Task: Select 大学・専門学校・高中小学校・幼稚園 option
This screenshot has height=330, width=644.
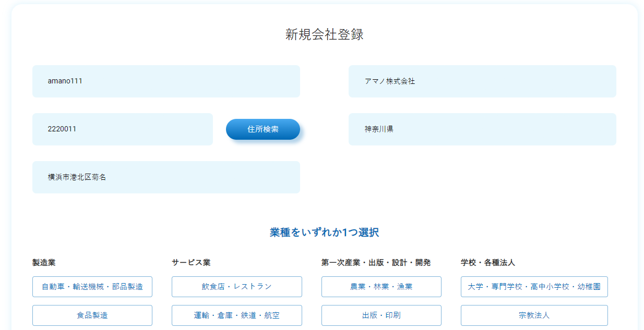Action: point(534,287)
